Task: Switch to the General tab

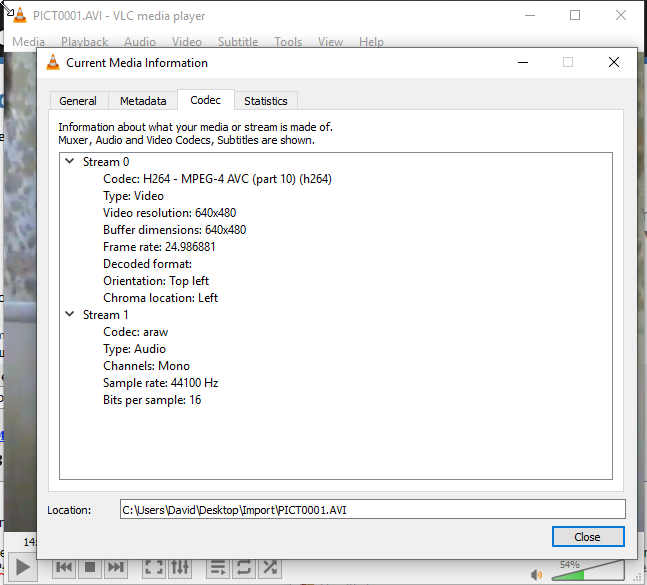Action: pyautogui.click(x=78, y=101)
